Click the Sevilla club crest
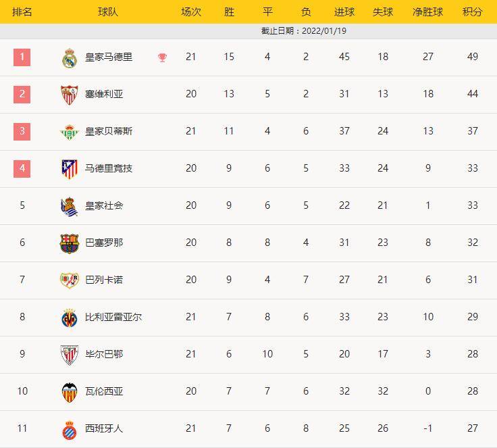The width and height of the screenshot is (497, 448). tap(69, 95)
